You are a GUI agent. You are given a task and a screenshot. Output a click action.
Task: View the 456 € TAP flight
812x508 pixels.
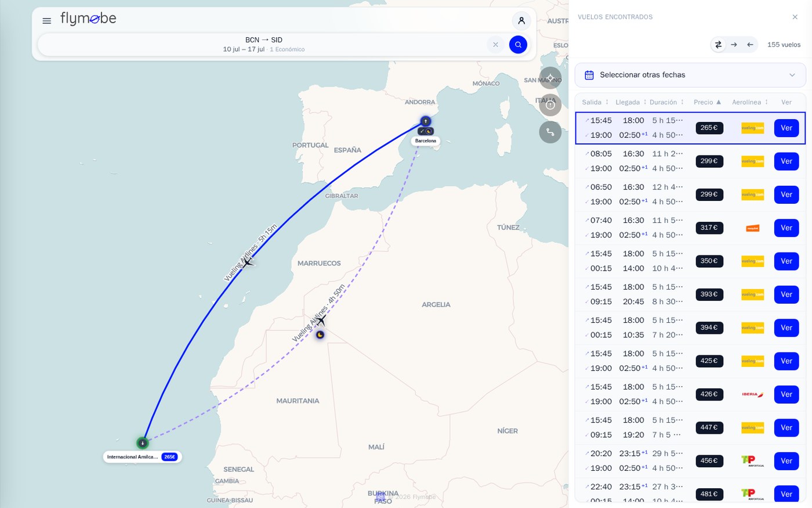786,461
